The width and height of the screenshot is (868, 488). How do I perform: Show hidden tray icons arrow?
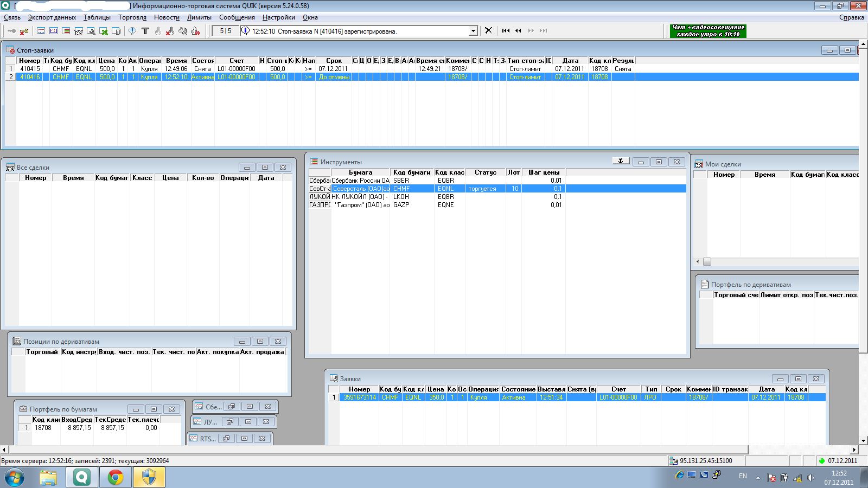pyautogui.click(x=758, y=478)
